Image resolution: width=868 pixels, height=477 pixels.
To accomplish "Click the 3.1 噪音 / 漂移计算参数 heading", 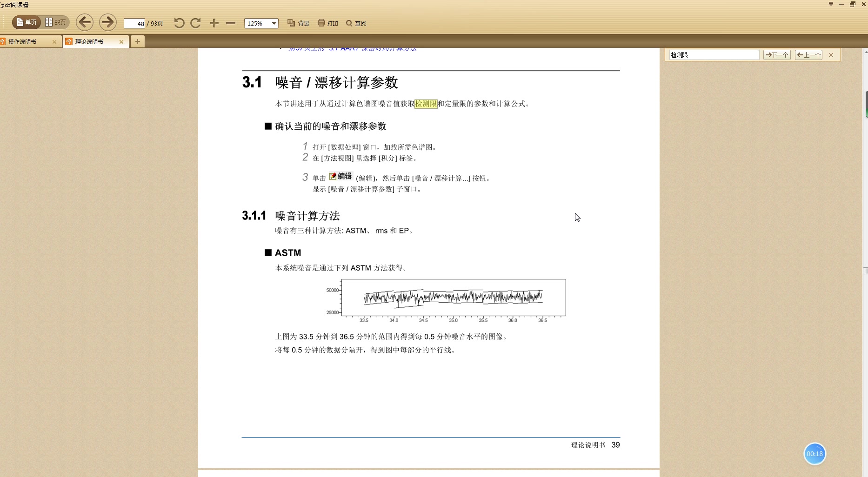I will (x=320, y=82).
